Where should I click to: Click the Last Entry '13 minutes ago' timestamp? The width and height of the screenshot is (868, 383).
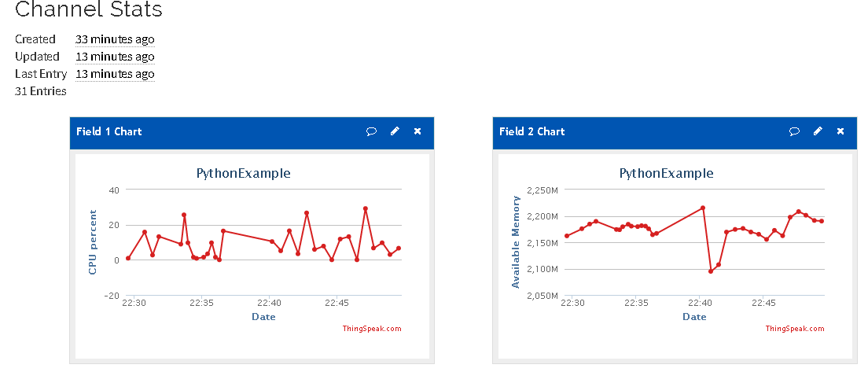(x=115, y=74)
